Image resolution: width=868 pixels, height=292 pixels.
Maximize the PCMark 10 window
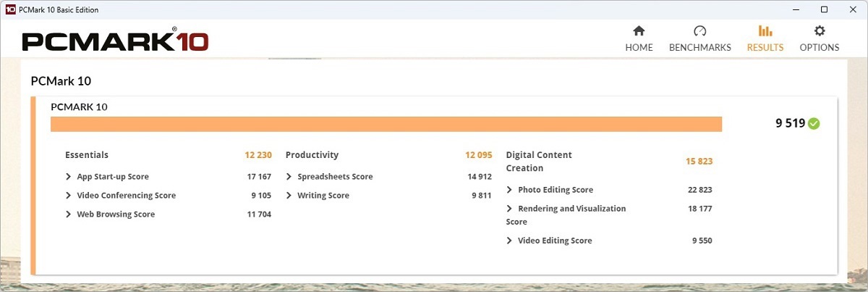coord(824,9)
